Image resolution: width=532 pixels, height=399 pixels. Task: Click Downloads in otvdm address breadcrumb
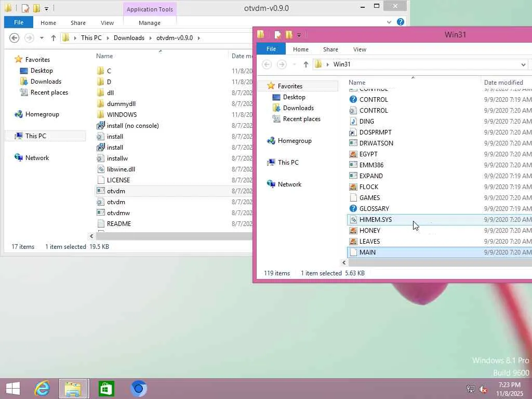[x=129, y=38]
